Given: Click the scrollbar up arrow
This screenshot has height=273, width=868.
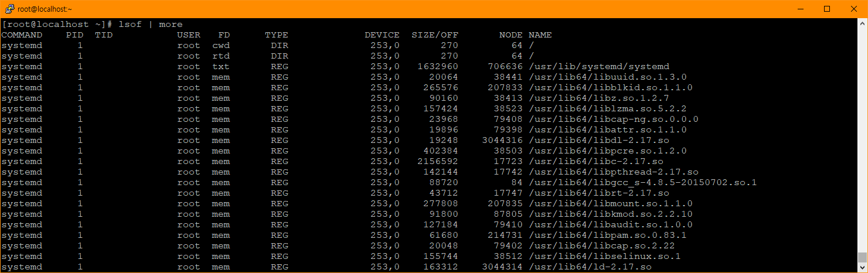Looking at the screenshot, I should click(x=862, y=23).
